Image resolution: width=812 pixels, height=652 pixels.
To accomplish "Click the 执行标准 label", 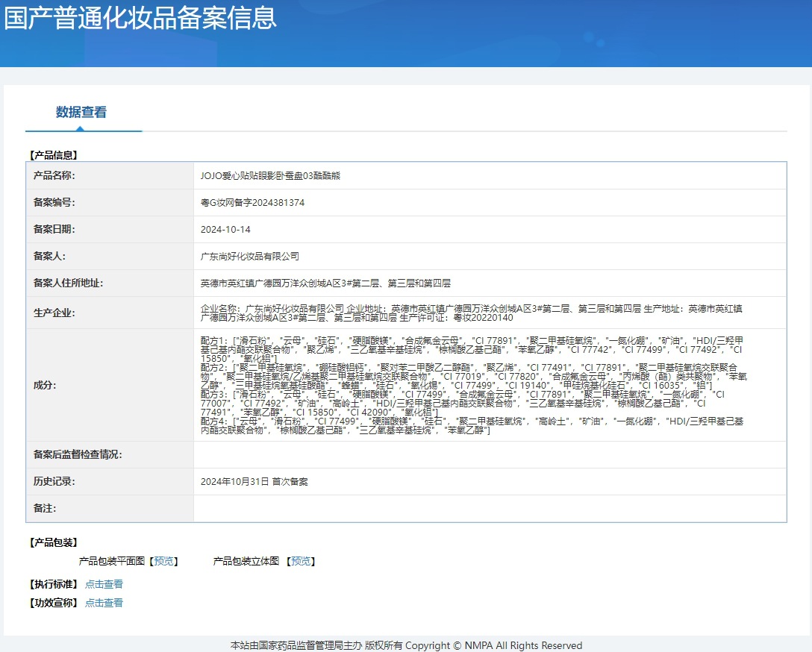I will pyautogui.click(x=53, y=584).
